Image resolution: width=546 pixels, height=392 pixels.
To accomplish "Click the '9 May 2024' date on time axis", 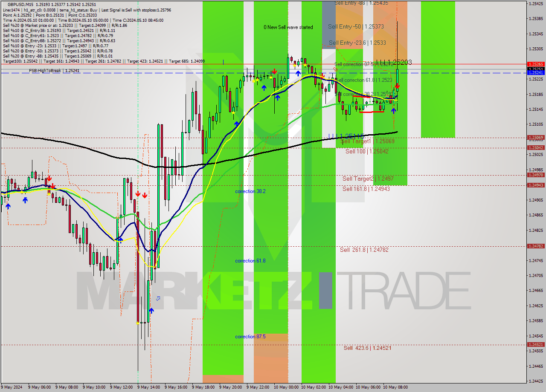I will 12,387.
